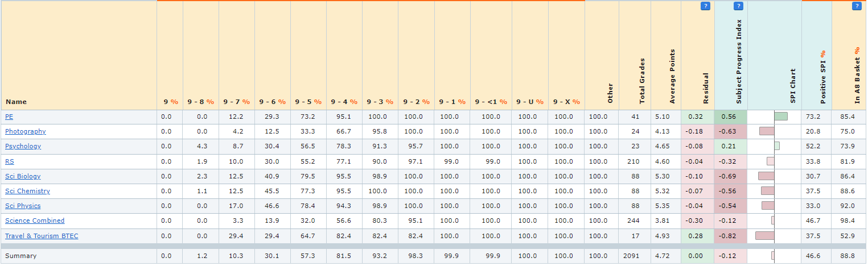Click the 9 - 4 % column header

[344, 102]
